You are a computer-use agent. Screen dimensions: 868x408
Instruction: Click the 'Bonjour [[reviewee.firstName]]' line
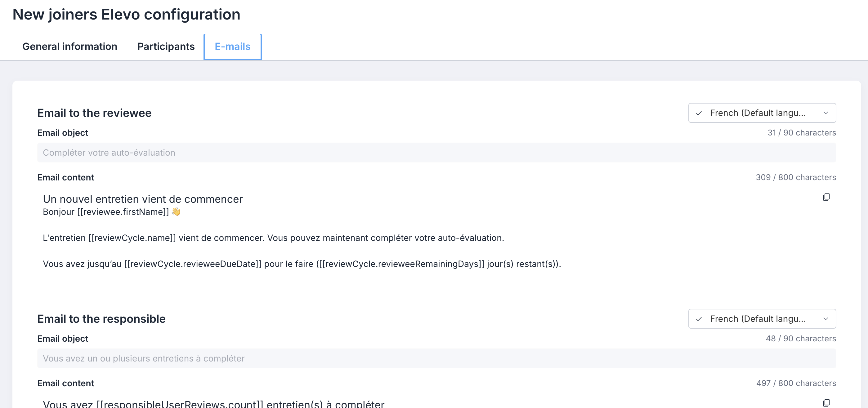tap(112, 212)
